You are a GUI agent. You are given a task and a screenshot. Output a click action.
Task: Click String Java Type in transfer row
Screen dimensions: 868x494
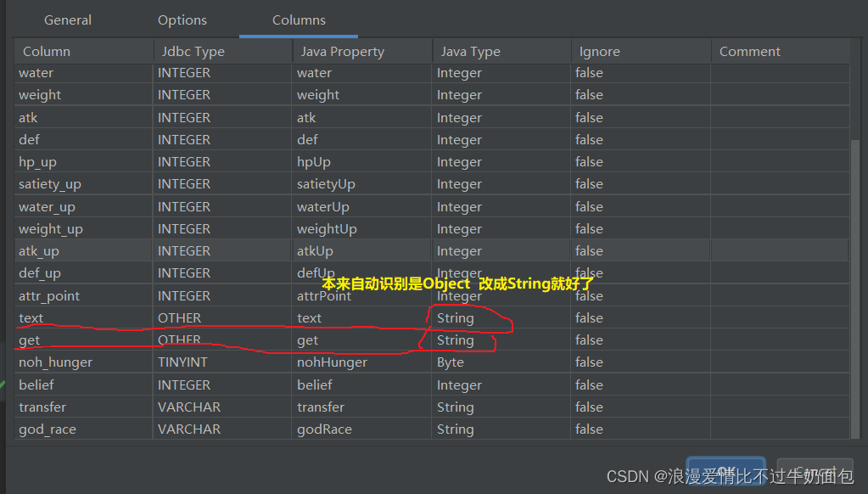click(501, 407)
